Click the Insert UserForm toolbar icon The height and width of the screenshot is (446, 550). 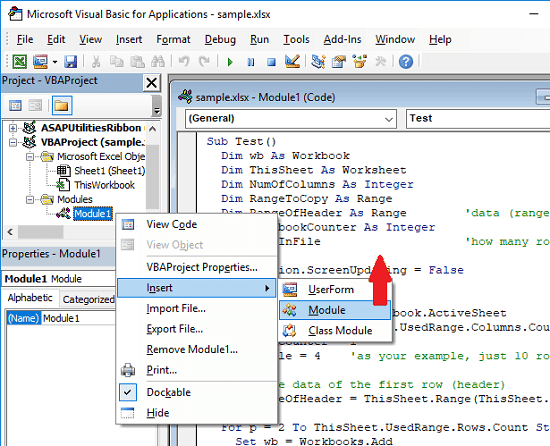point(40,62)
